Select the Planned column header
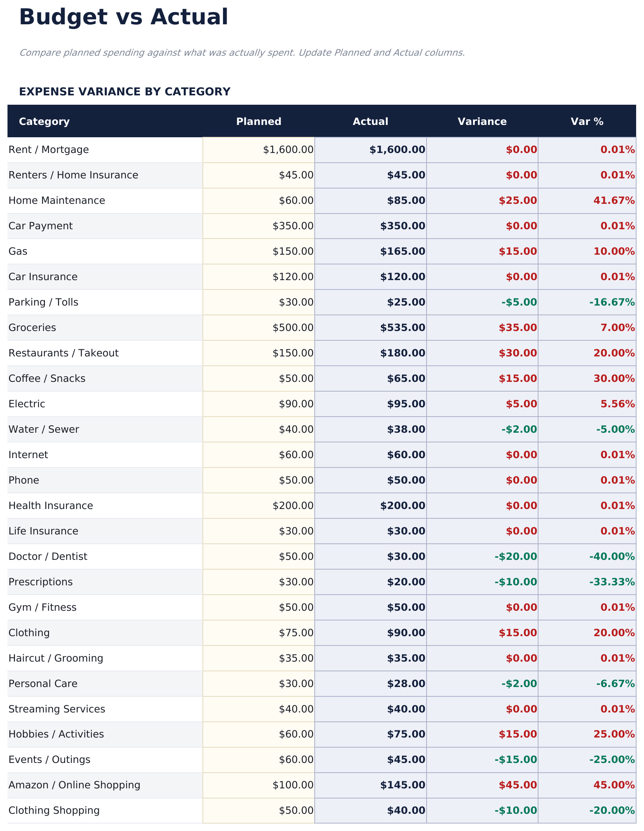Image resolution: width=644 pixels, height=831 pixels. click(x=259, y=121)
